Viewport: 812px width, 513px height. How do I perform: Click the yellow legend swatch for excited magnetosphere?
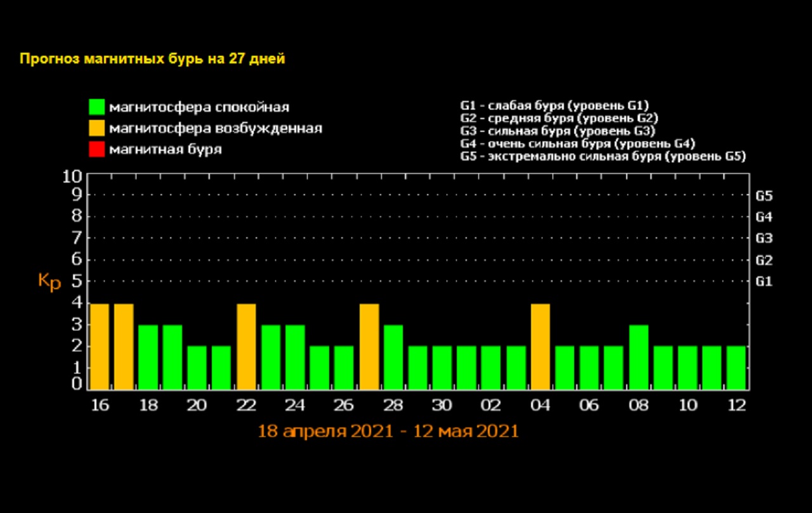[96, 128]
